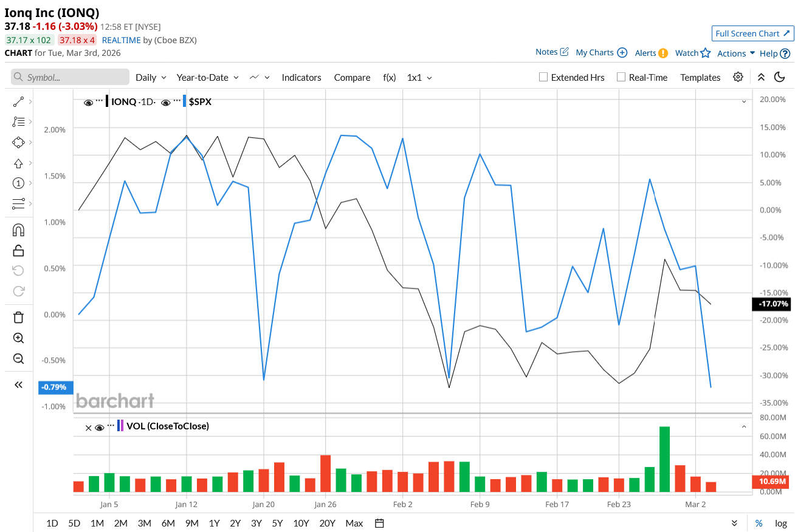795x532 pixels.
Task: Open the Actions dropdown menu
Action: pyautogui.click(x=736, y=53)
